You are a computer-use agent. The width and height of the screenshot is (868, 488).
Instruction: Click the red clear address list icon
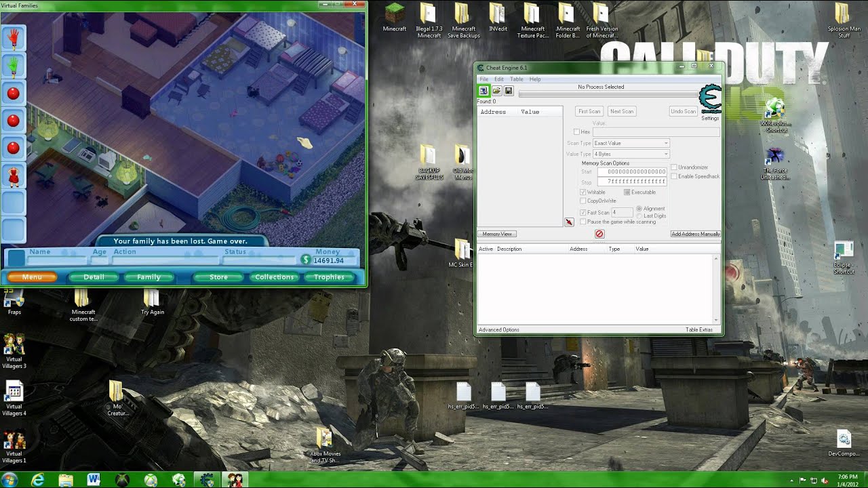(x=599, y=234)
